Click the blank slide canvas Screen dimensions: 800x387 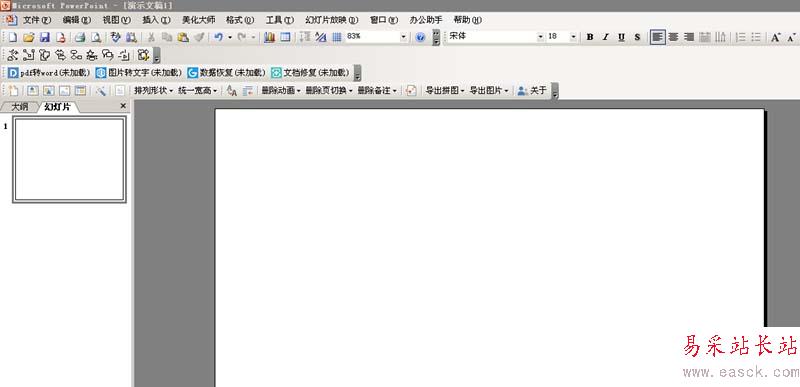[489, 248]
